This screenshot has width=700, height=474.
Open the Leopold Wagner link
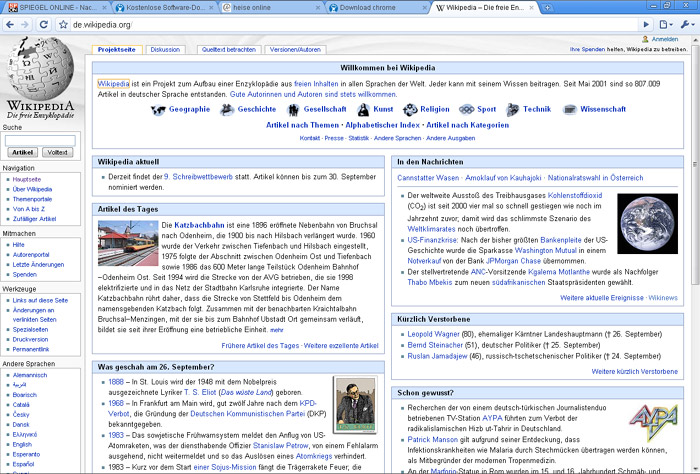point(433,334)
